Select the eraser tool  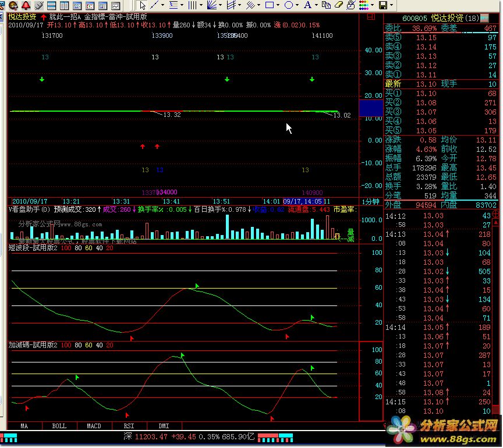pos(339,5)
